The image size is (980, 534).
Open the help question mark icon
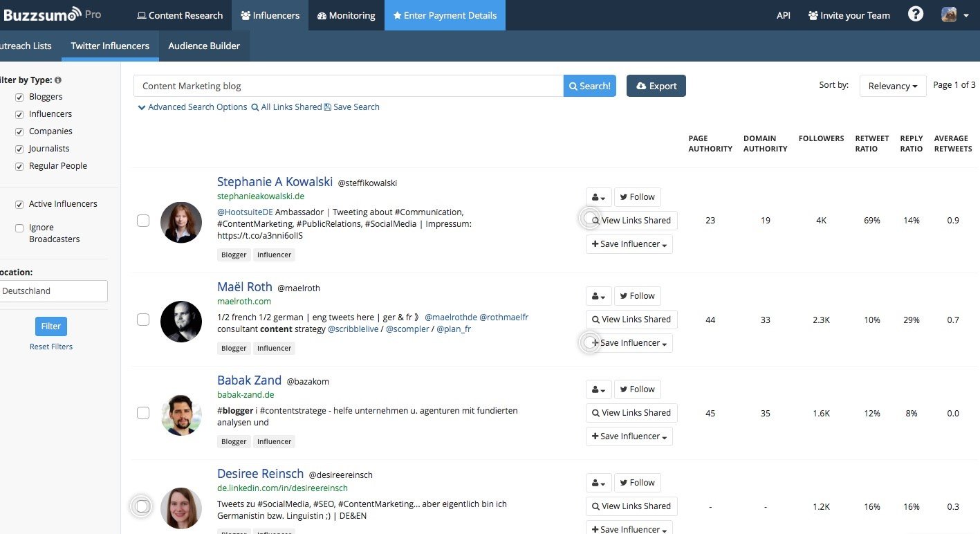tap(916, 15)
